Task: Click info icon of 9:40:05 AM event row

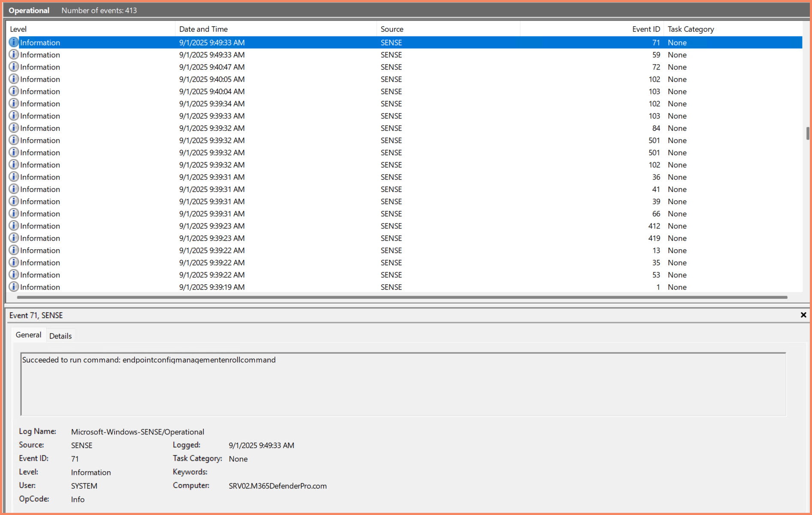Action: [x=14, y=79]
